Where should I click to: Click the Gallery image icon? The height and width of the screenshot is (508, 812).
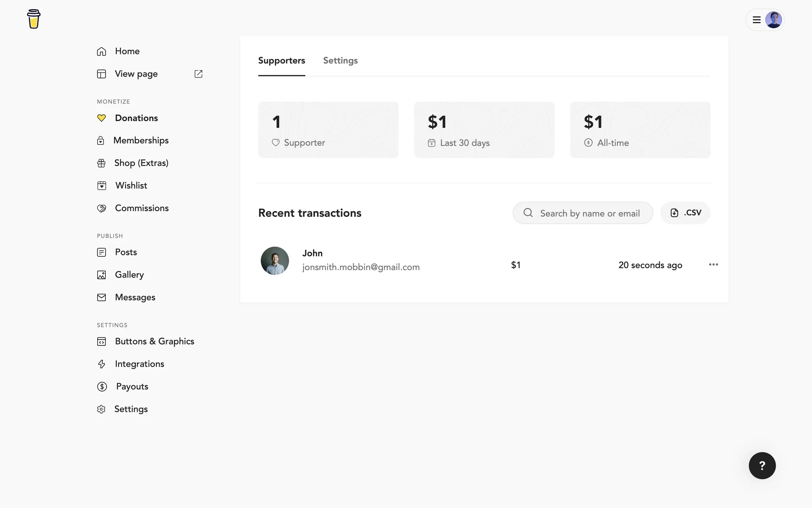point(101,275)
